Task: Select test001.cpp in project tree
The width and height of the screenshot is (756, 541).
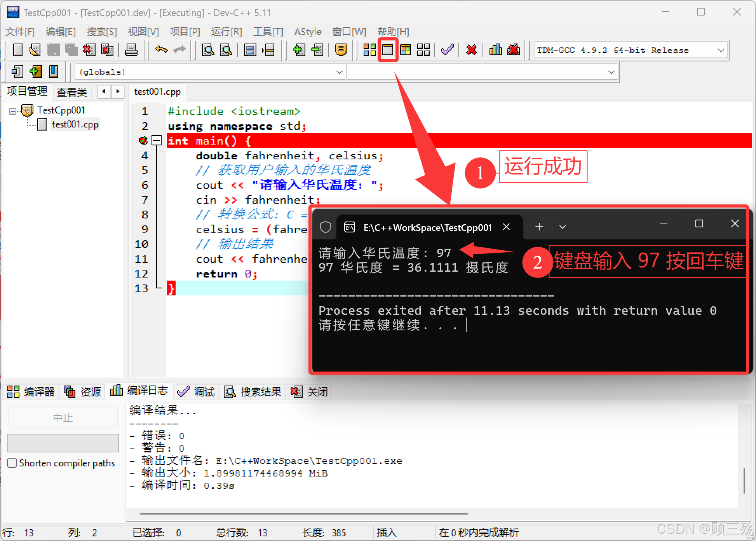Action: pyautogui.click(x=75, y=124)
